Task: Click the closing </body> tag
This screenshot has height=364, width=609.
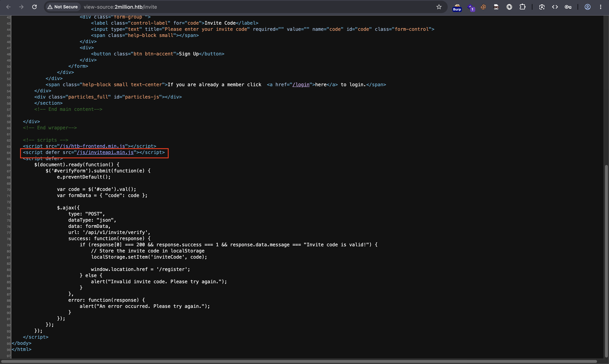Action: click(x=22, y=343)
